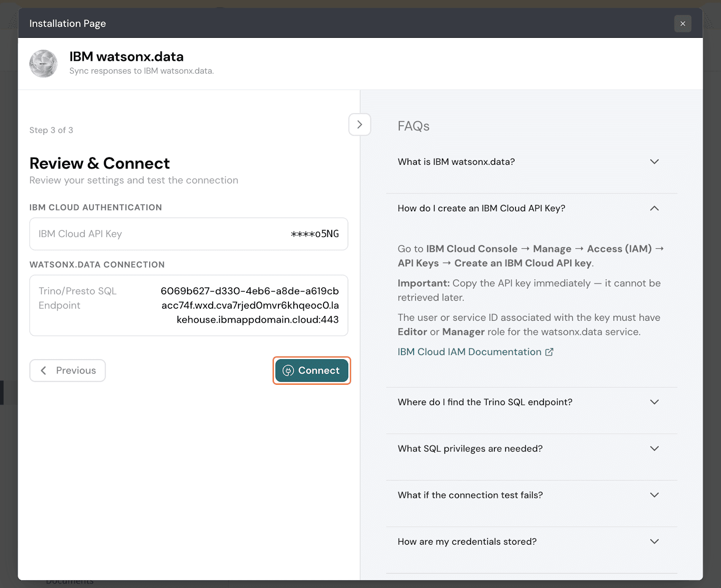This screenshot has width=721, height=588.
Task: Click the external link icon after IAM Documentation
Action: 549,352
